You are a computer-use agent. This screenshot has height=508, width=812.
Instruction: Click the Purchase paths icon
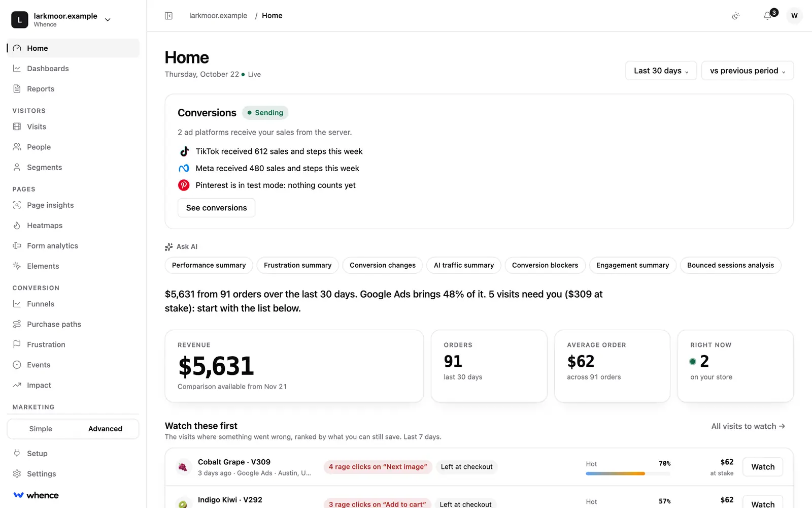[x=17, y=324]
